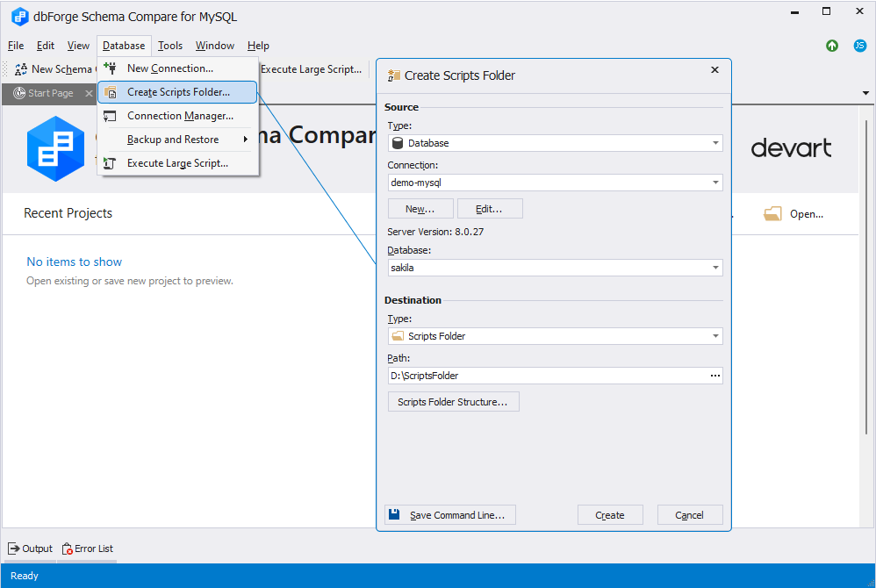Viewport: 876px width, 588px height.
Task: Click the Output panel icon
Action: (x=13, y=549)
